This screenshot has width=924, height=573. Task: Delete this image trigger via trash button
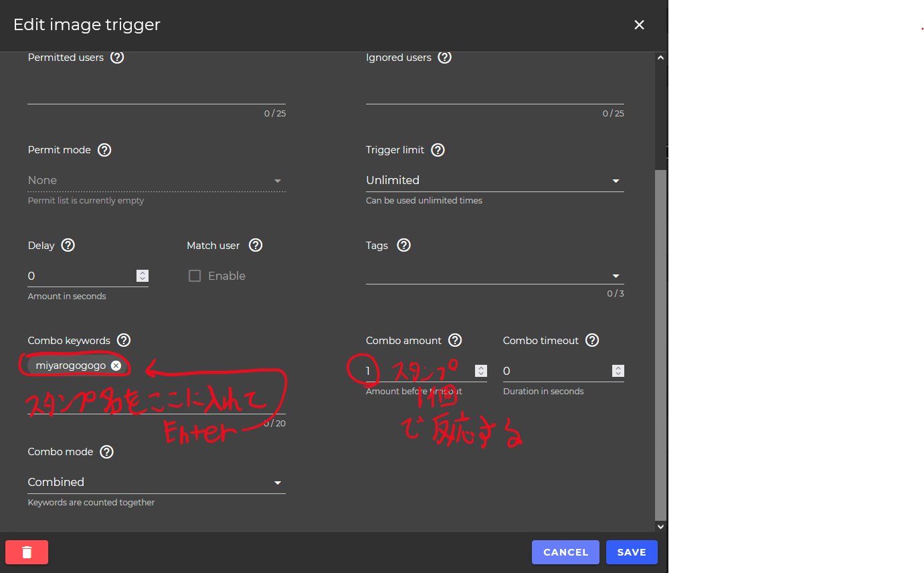[x=27, y=552]
